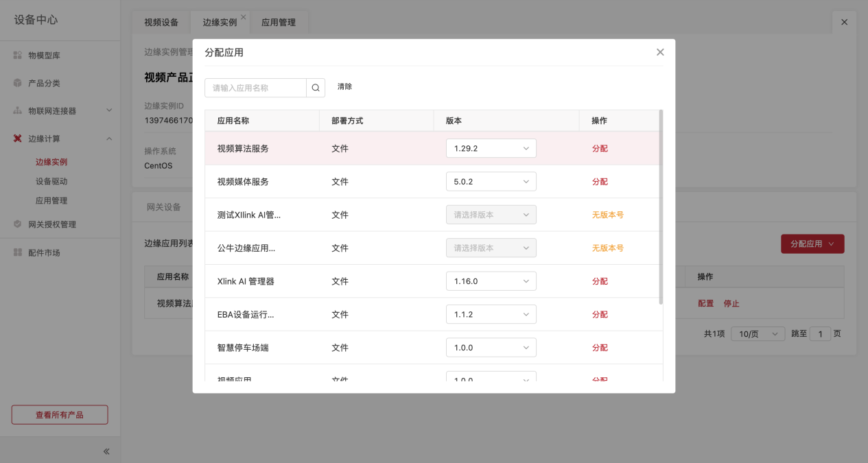
Task: Click the dialog's vertical scrollbar
Action: tap(661, 206)
